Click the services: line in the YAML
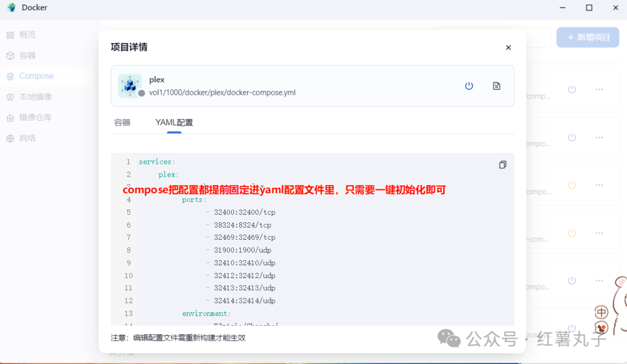This screenshot has height=364, width=627. 157,161
